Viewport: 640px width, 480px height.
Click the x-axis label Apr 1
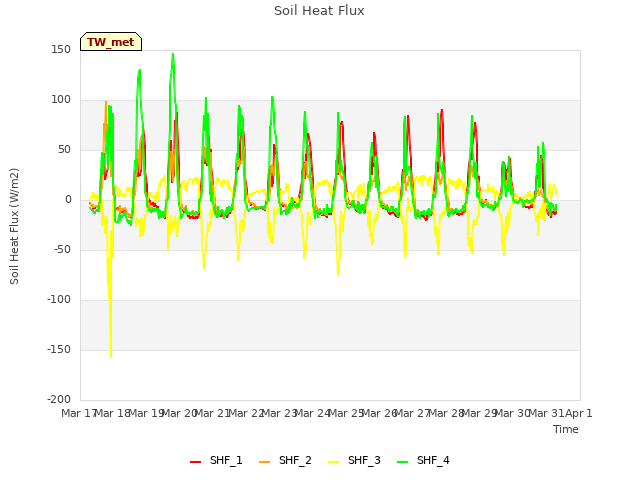tap(579, 413)
